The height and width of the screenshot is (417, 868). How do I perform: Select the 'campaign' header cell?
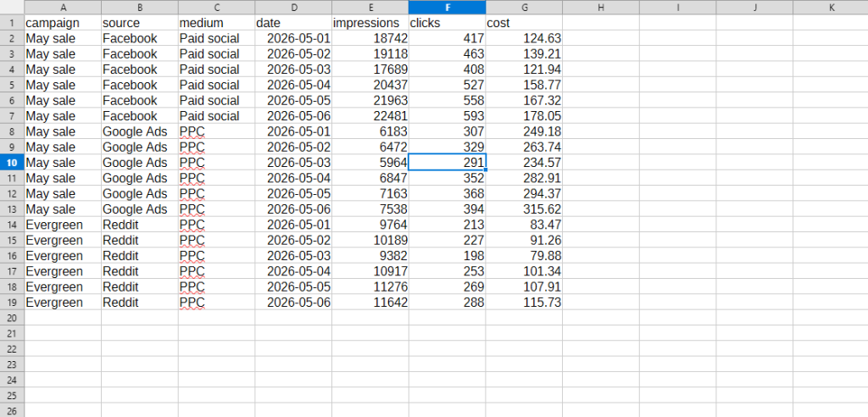point(63,23)
